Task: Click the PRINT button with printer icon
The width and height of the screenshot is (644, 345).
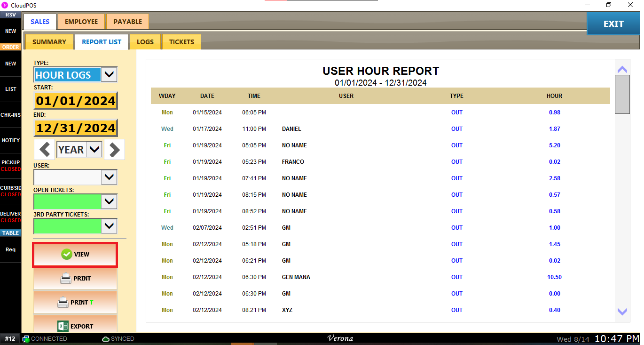Action: (x=75, y=279)
